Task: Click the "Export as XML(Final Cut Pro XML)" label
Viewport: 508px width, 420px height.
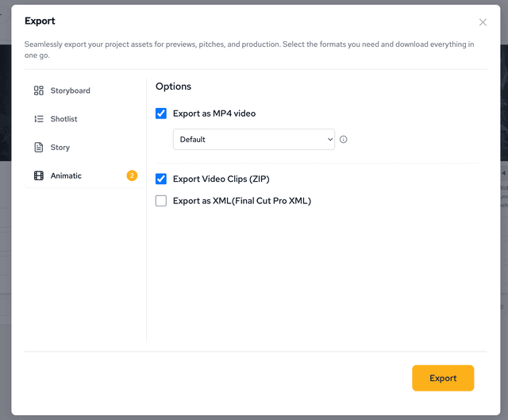Action: (x=242, y=201)
